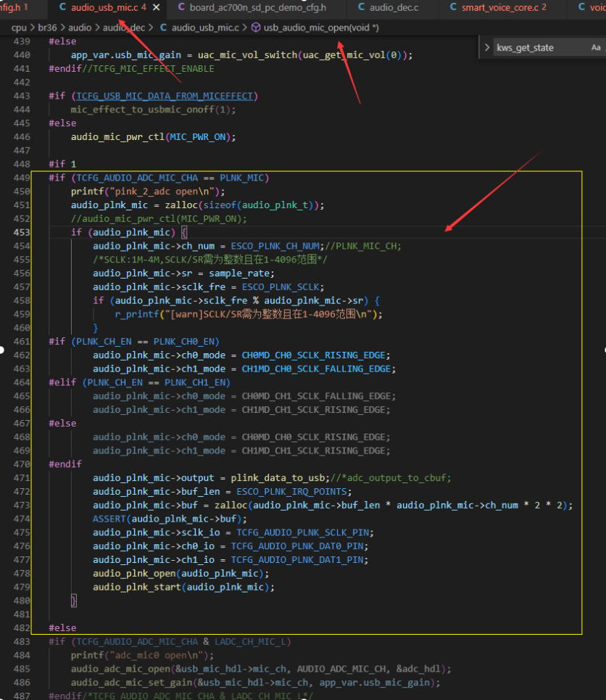Click ESCO_PLNK_IRQ_POINTS on line 472
The image size is (606, 700).
tap(291, 492)
